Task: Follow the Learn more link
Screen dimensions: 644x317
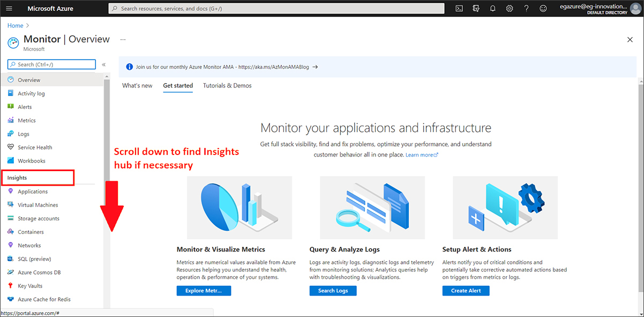Action: tap(422, 154)
